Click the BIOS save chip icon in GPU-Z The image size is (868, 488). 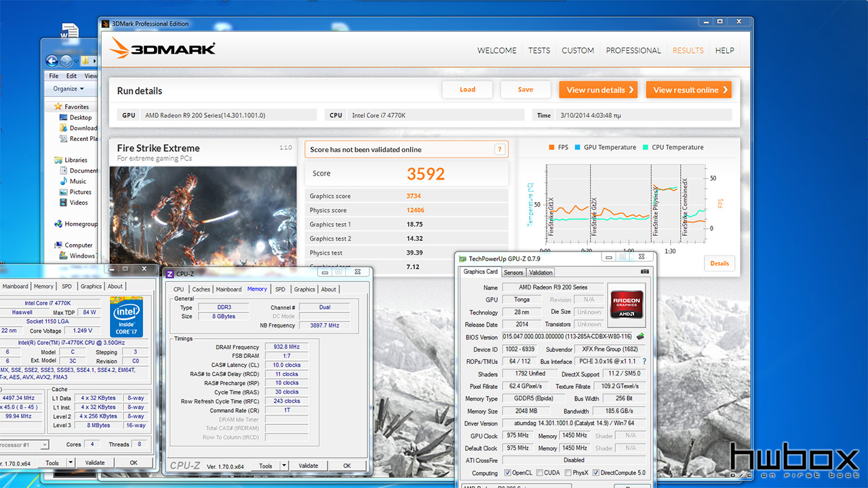pyautogui.click(x=640, y=336)
